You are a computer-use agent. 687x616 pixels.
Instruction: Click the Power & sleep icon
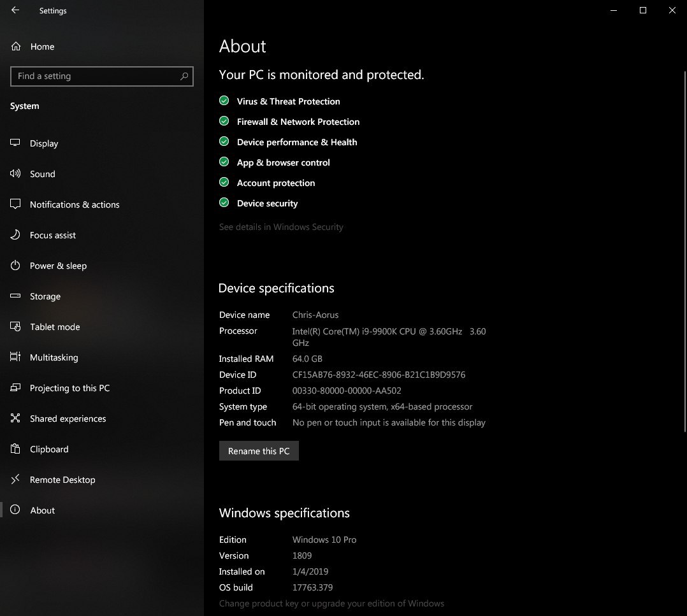coord(15,265)
